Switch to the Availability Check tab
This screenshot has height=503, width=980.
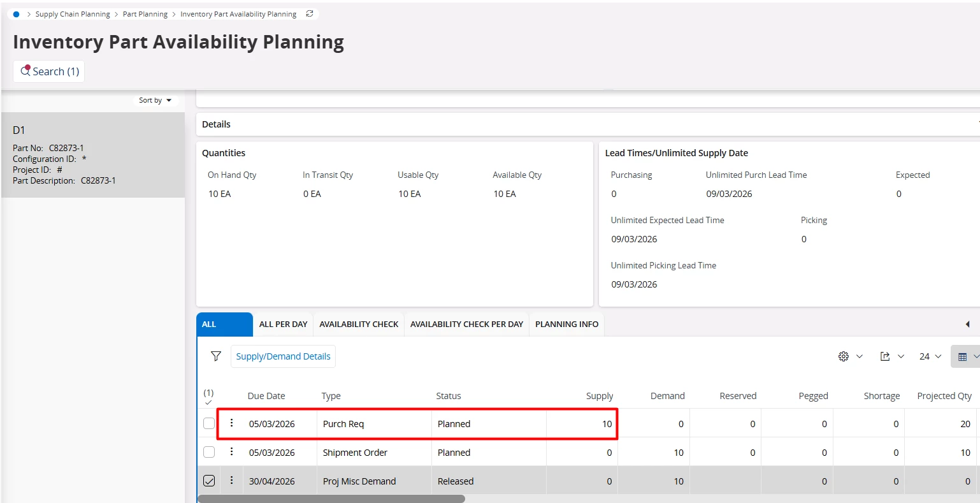(359, 324)
